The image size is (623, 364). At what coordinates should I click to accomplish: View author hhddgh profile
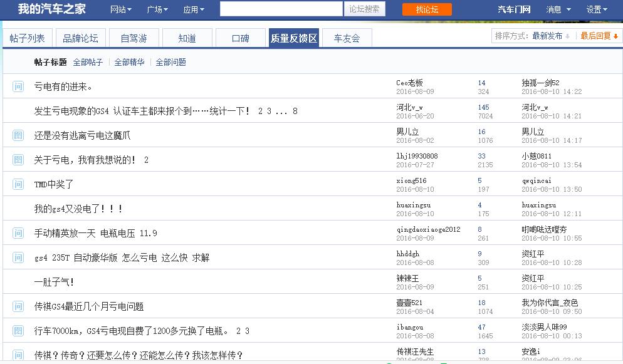pyautogui.click(x=407, y=254)
